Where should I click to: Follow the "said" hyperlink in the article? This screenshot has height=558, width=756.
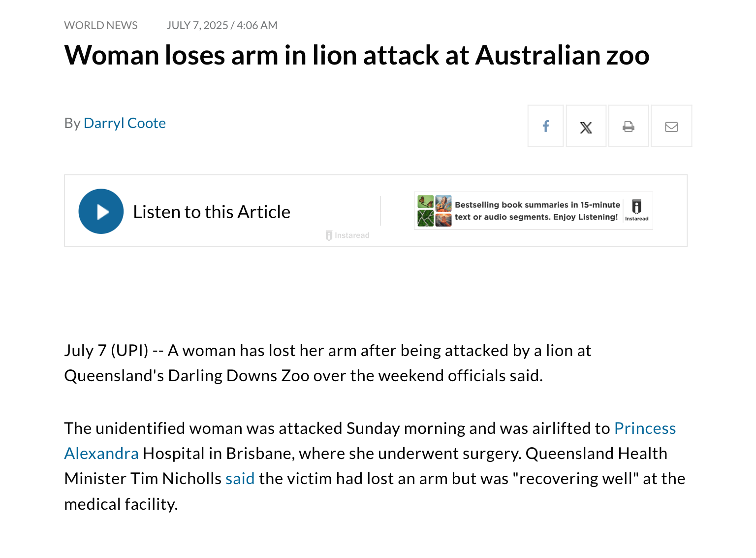(240, 479)
